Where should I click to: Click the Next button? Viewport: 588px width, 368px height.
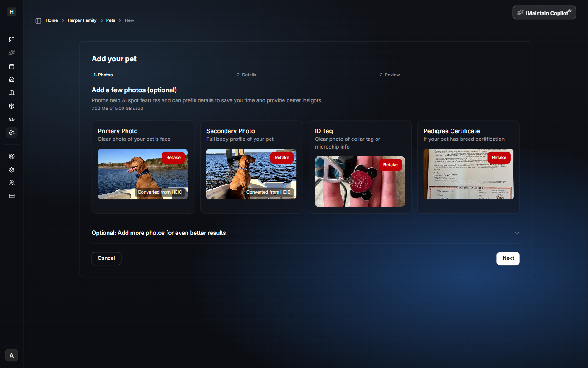click(508, 258)
